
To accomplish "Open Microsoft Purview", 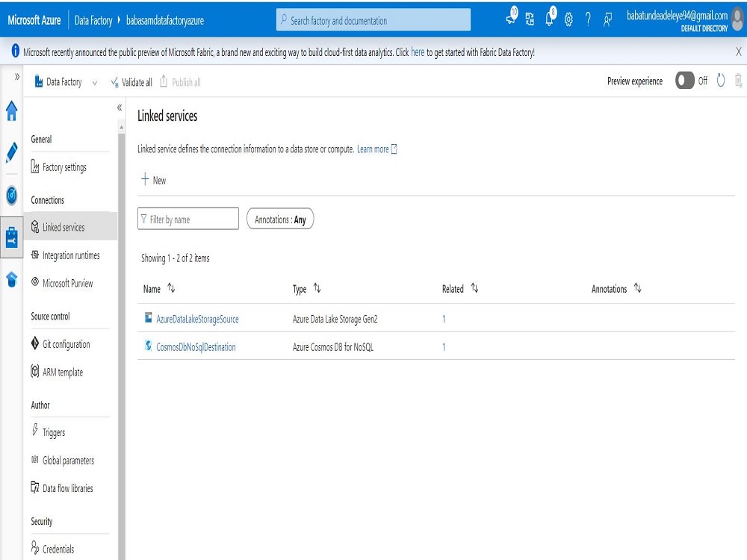I will (x=67, y=283).
